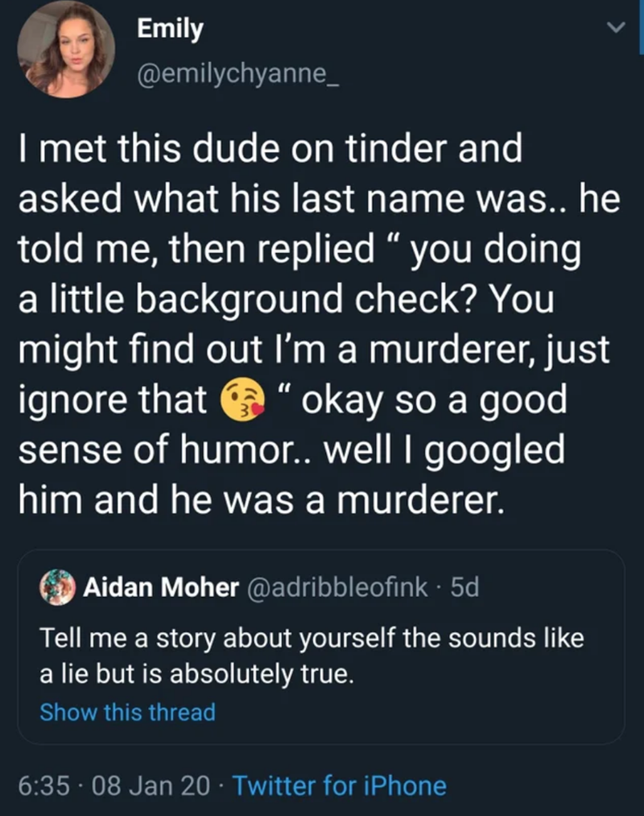The height and width of the screenshot is (816, 644).
Task: Click the Twitter for iPhone source link
Action: click(339, 785)
